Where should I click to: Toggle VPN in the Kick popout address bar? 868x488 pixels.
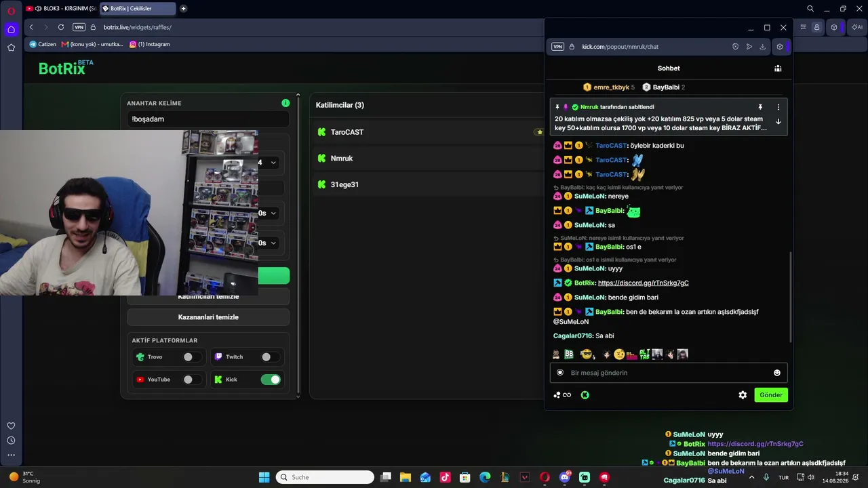click(x=557, y=47)
